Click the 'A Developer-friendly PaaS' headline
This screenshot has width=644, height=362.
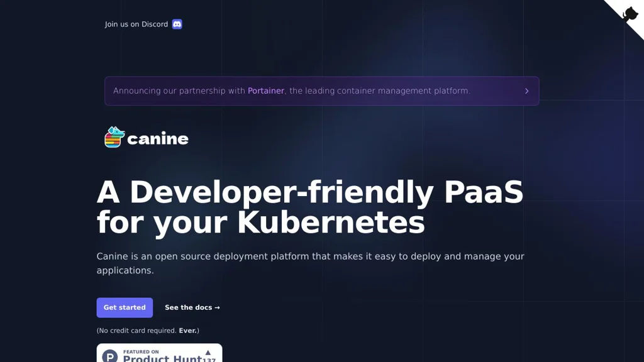point(310,207)
